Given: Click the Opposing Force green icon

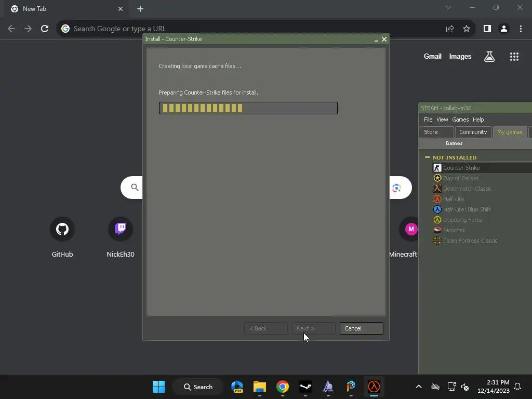Looking at the screenshot, I should tap(437, 220).
